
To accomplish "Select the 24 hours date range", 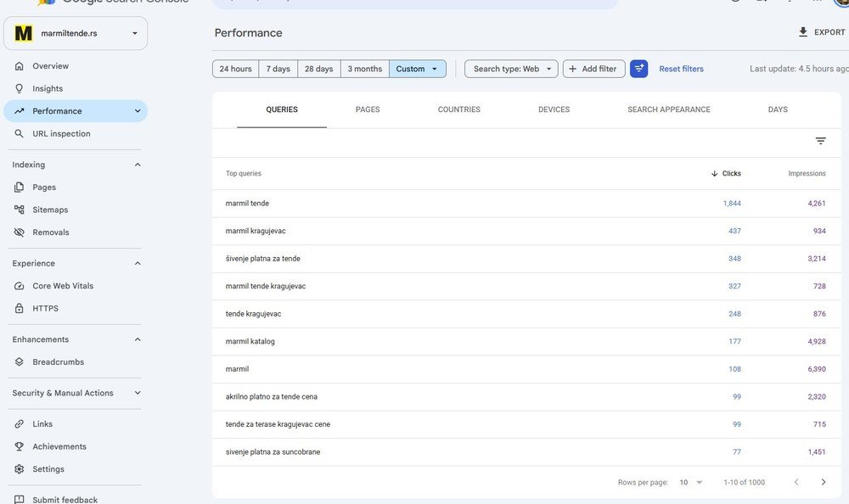I will [235, 69].
